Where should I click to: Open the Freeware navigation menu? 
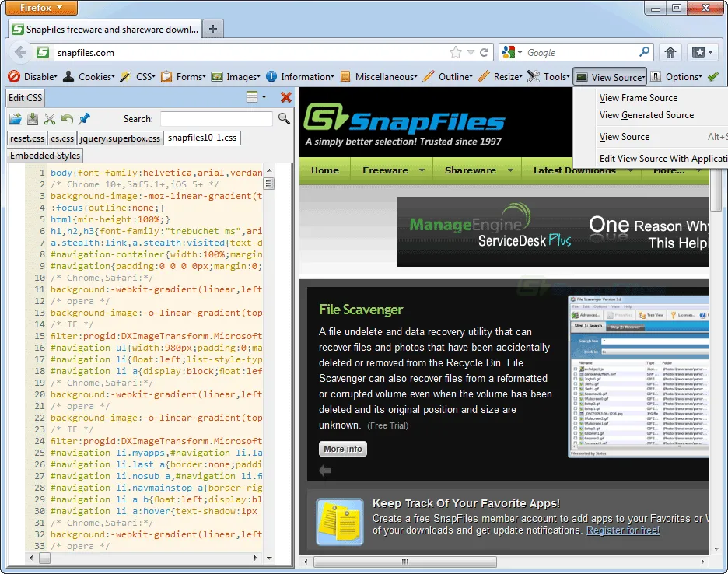[392, 170]
